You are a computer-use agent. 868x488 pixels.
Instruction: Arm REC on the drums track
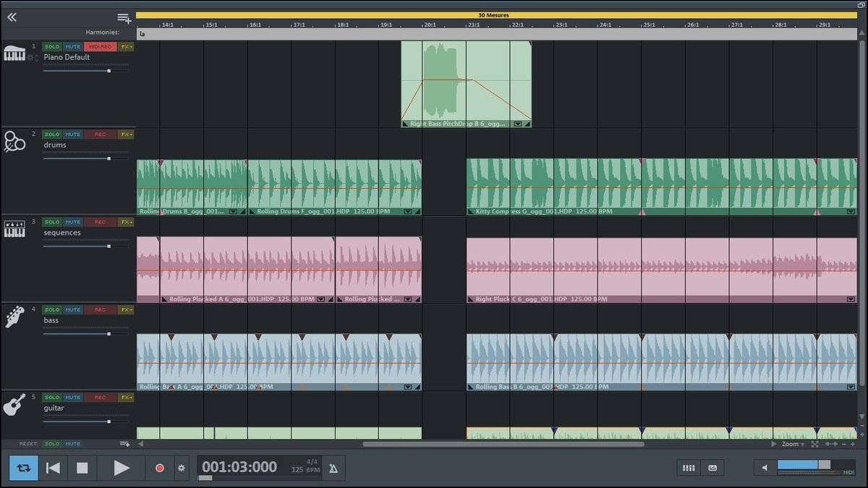100,134
